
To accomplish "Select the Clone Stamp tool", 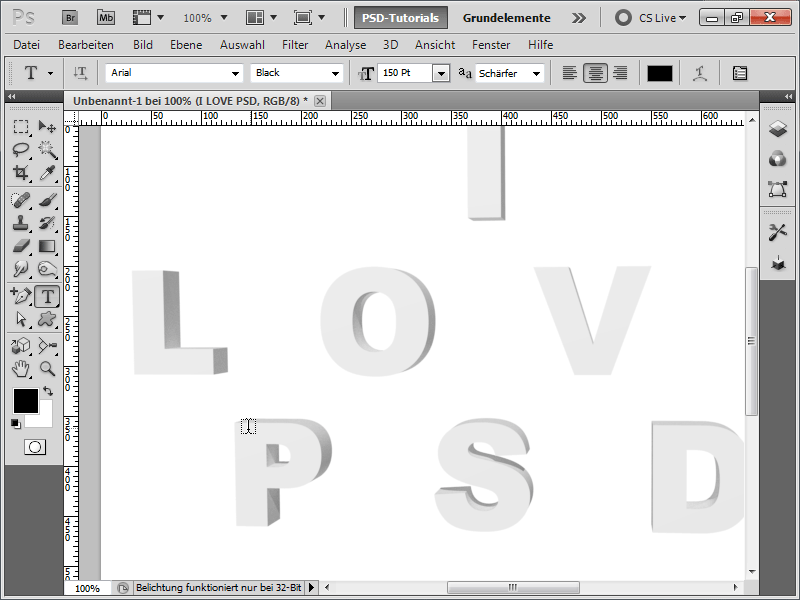I will coord(21,223).
